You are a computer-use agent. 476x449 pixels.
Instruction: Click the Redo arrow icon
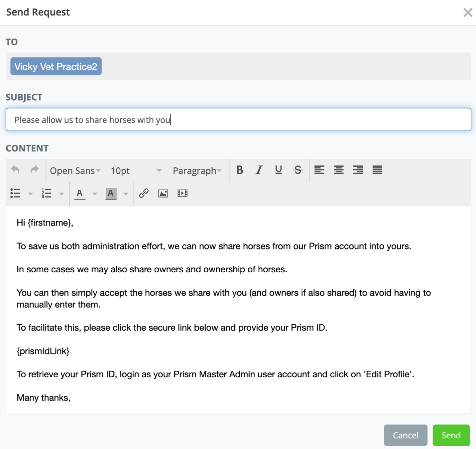point(35,170)
